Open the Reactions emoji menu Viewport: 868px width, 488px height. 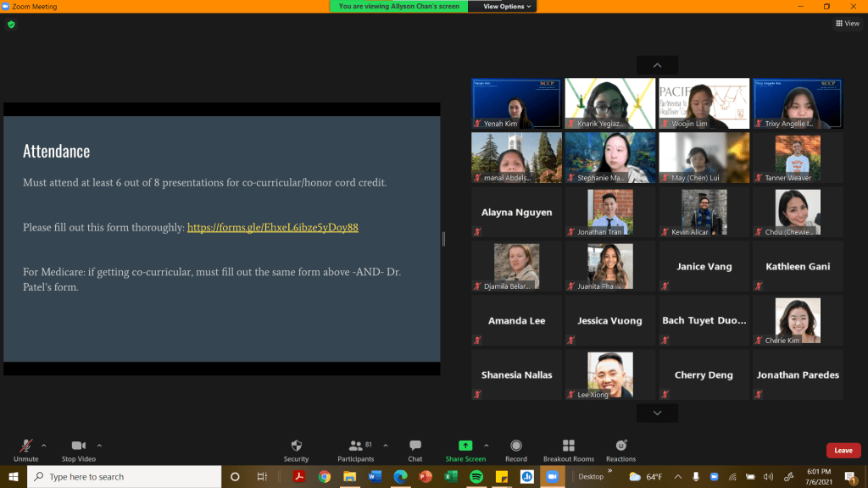(620, 446)
